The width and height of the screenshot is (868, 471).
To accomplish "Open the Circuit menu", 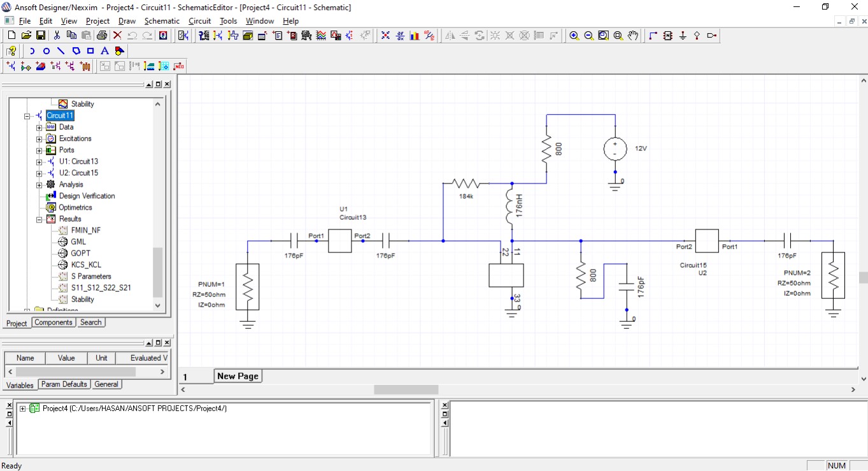I will pyautogui.click(x=199, y=21).
